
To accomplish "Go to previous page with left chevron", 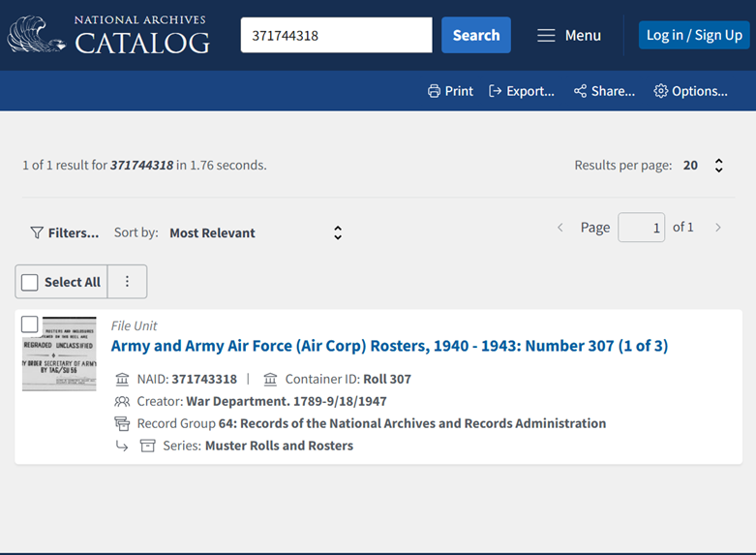I will pos(559,228).
